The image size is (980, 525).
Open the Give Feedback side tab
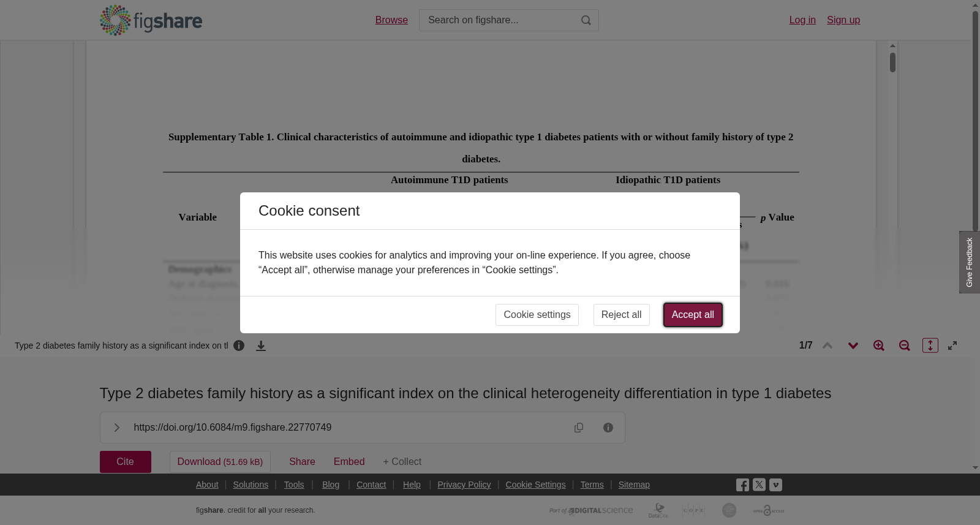pos(970,262)
